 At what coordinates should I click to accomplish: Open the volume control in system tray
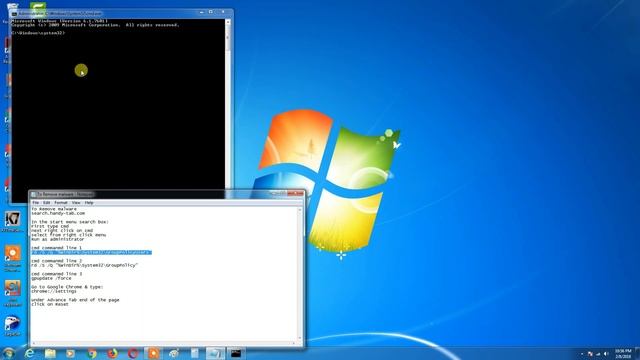click(x=606, y=354)
